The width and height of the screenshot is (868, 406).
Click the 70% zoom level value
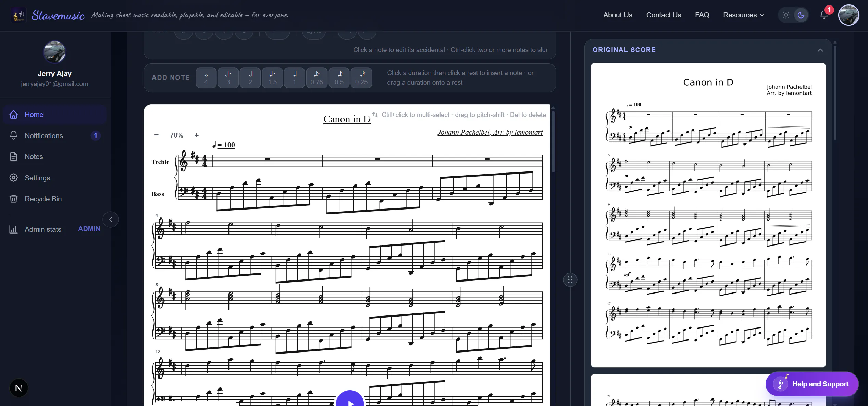(x=176, y=135)
